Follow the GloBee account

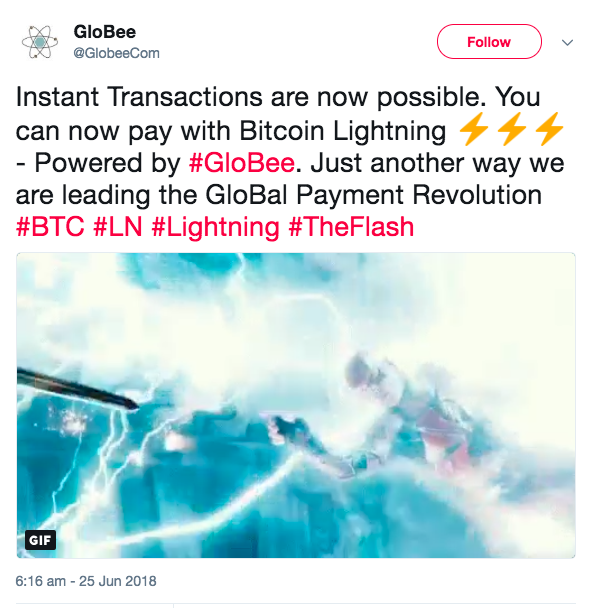click(489, 41)
